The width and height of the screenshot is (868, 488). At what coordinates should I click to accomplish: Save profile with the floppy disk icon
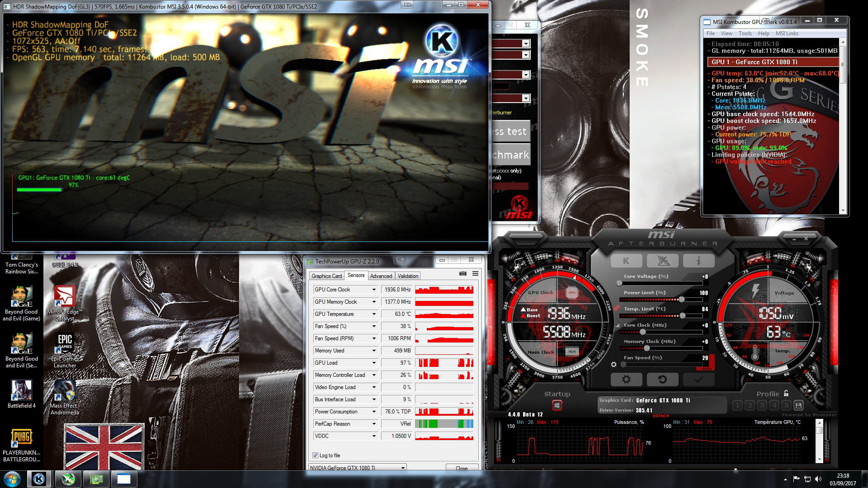(798, 405)
